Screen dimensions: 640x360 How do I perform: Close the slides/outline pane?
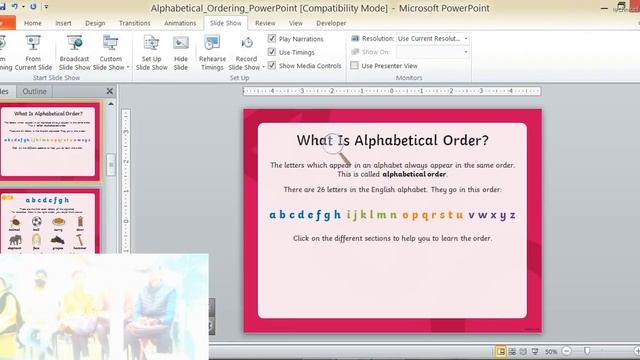click(109, 91)
